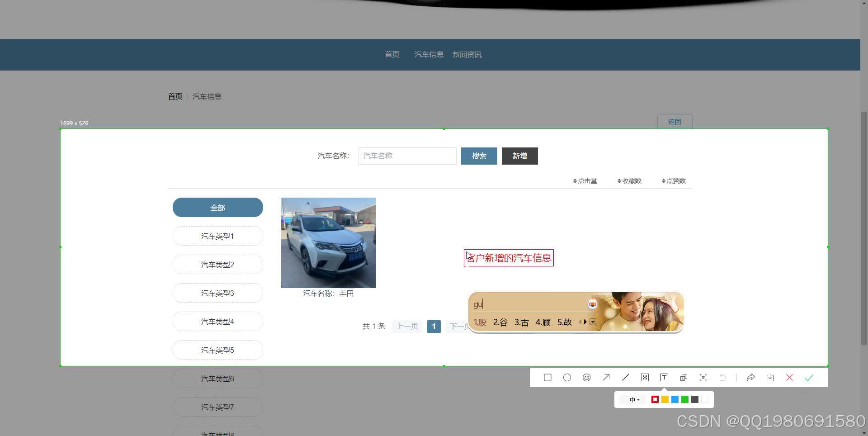
Task: Select the text annotation tool
Action: [x=664, y=378]
